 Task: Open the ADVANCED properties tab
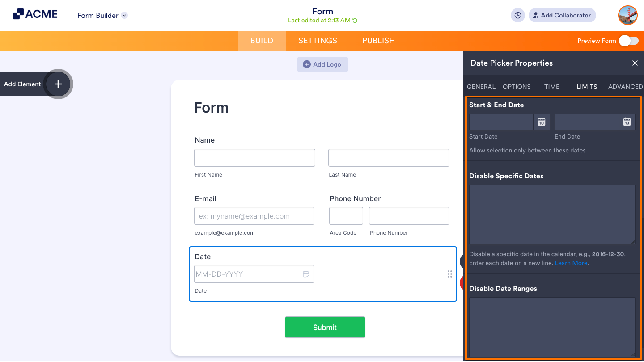coord(625,87)
